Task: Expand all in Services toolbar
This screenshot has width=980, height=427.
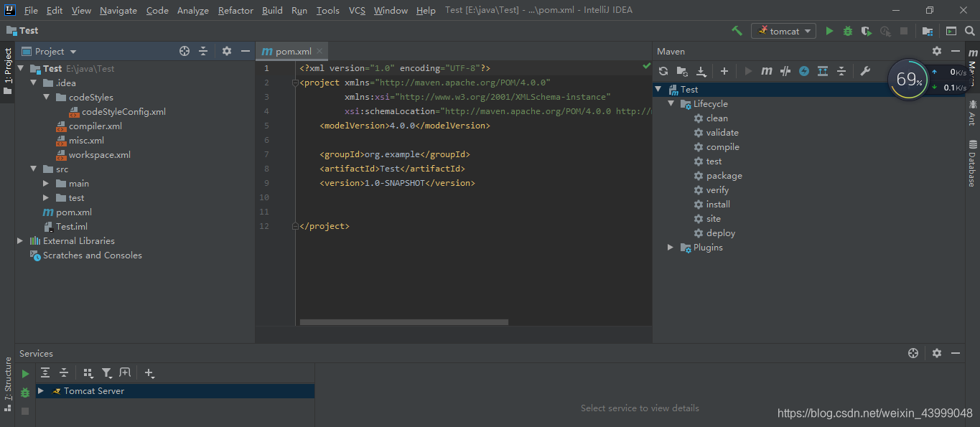Action: click(x=45, y=372)
